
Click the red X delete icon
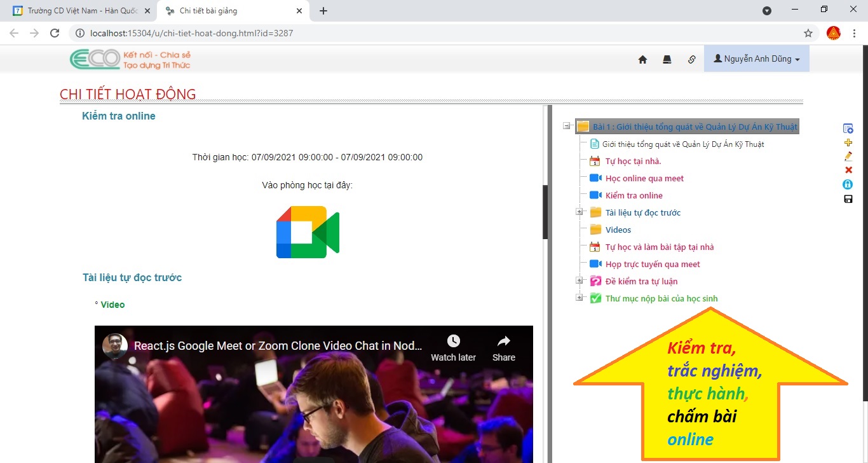coord(848,170)
